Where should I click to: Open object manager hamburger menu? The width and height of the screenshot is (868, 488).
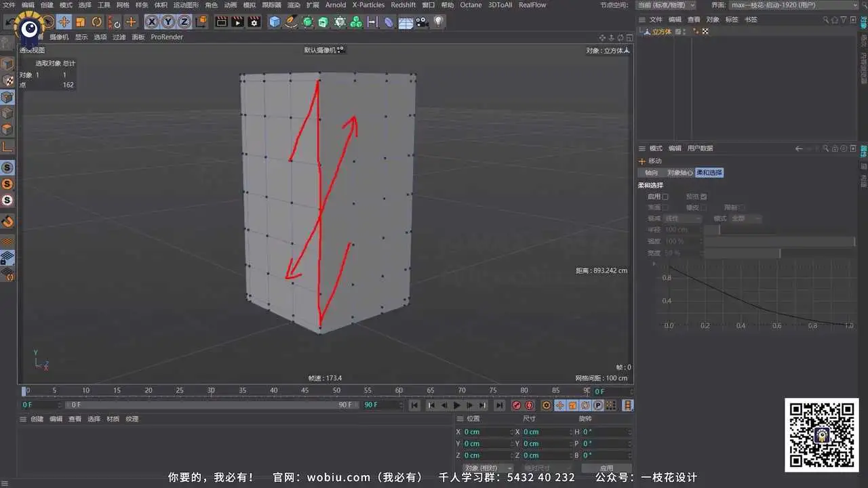(642, 20)
